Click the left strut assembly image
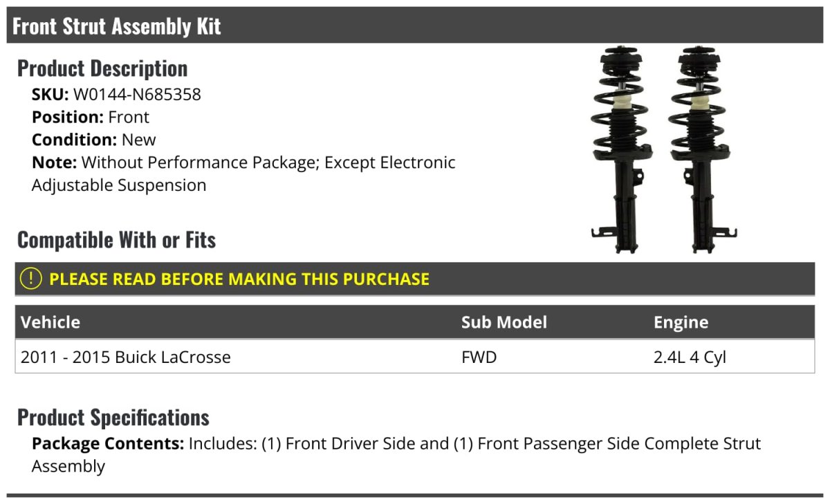The image size is (830, 504). [618, 149]
